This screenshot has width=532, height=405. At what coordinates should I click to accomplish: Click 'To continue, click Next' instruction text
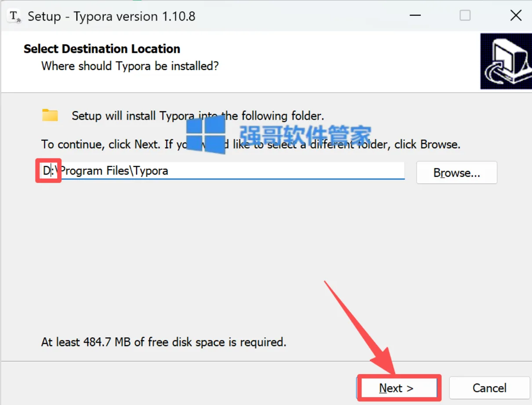[251, 144]
